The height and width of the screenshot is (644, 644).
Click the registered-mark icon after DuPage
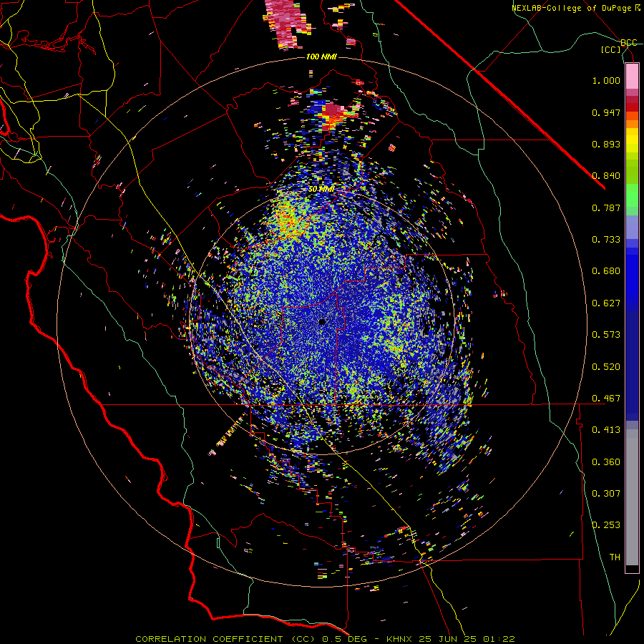(638, 7)
